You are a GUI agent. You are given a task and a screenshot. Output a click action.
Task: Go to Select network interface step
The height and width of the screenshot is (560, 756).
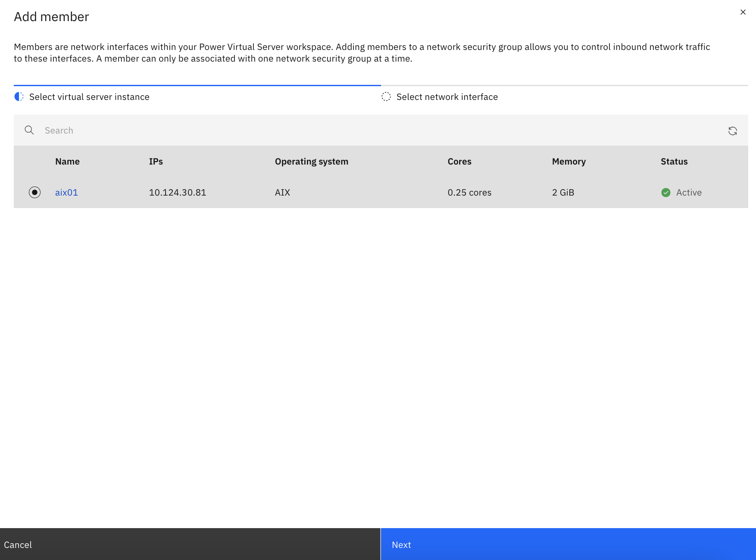point(447,97)
